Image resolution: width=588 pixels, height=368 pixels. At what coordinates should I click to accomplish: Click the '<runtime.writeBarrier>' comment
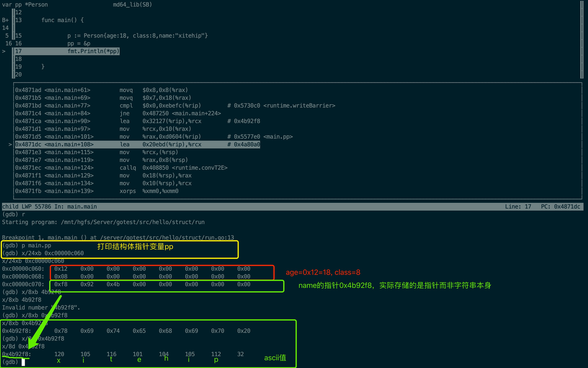299,105
